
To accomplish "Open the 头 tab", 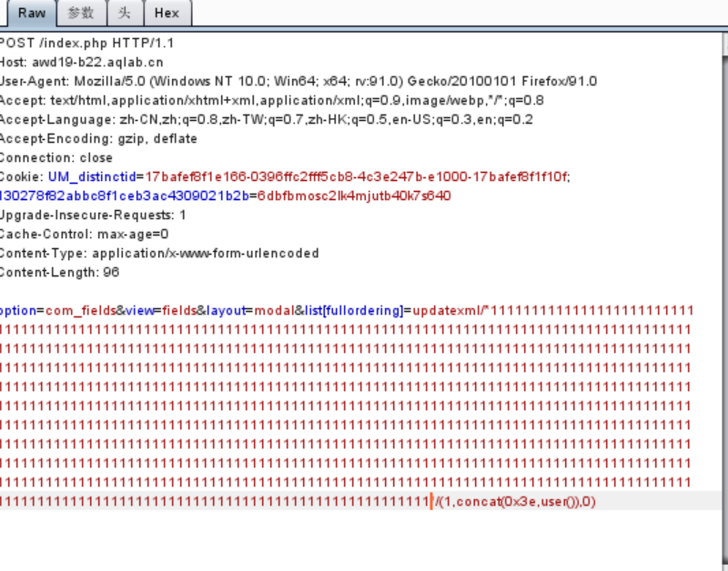I will [124, 13].
